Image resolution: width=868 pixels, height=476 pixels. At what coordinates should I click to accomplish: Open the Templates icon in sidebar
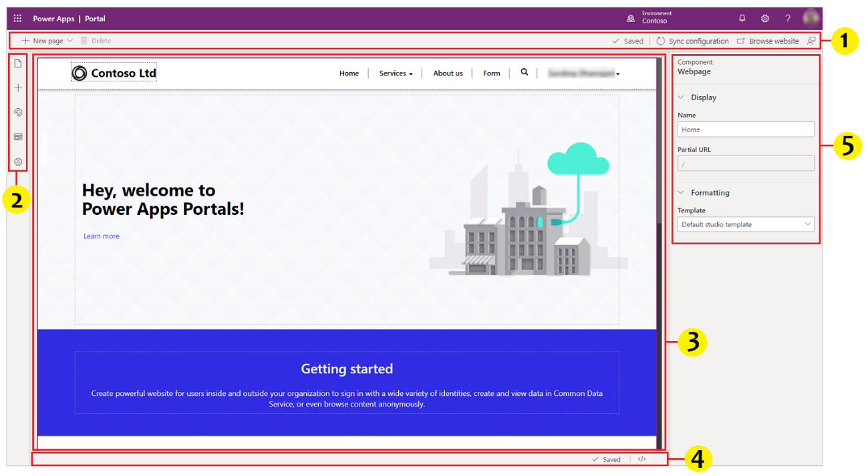(18, 137)
